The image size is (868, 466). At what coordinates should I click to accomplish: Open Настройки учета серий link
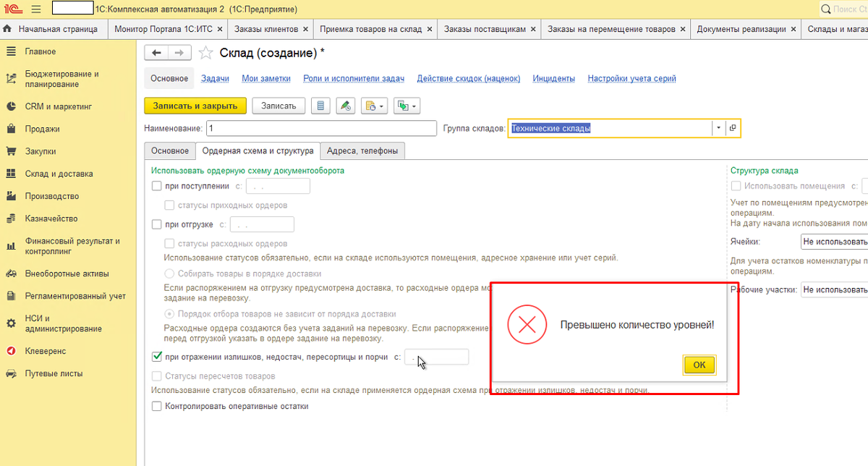pyautogui.click(x=632, y=78)
